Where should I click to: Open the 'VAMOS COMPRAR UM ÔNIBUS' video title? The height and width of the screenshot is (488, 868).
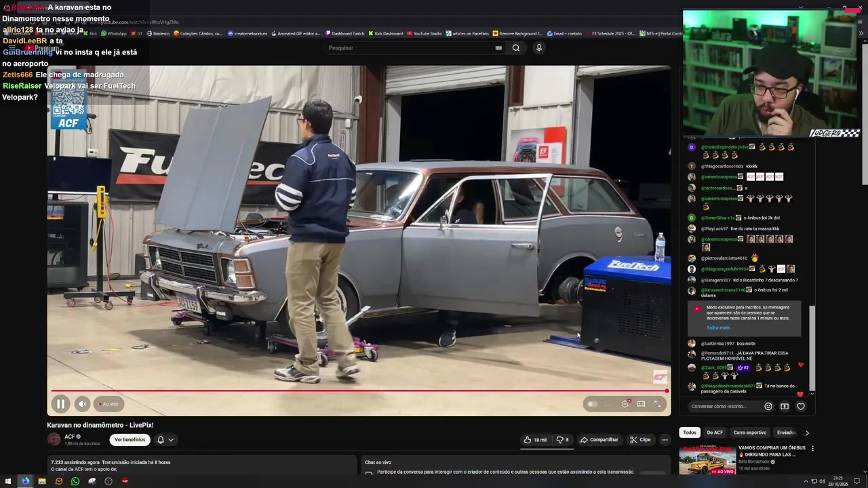[772, 451]
